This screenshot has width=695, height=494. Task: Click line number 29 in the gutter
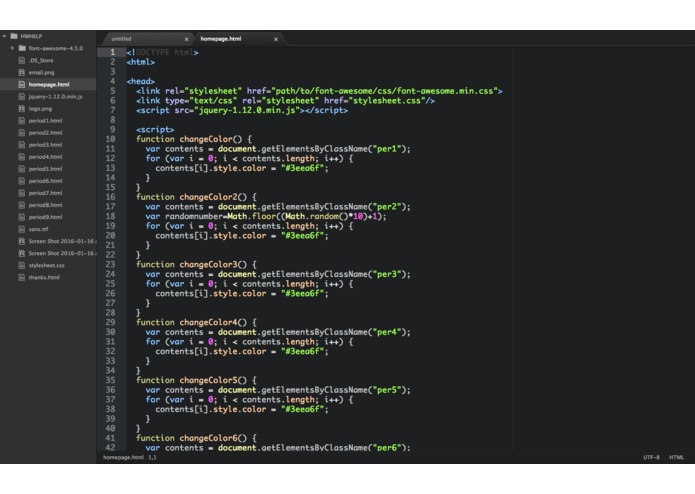(x=110, y=323)
